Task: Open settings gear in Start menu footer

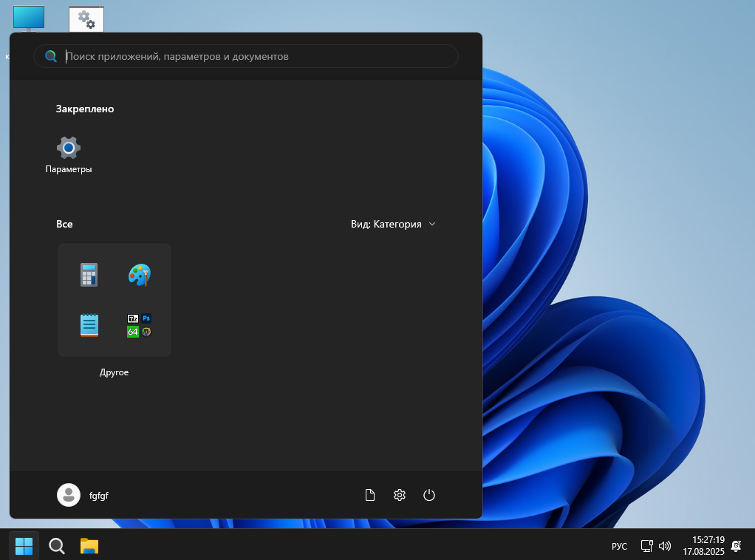Action: pyautogui.click(x=400, y=495)
